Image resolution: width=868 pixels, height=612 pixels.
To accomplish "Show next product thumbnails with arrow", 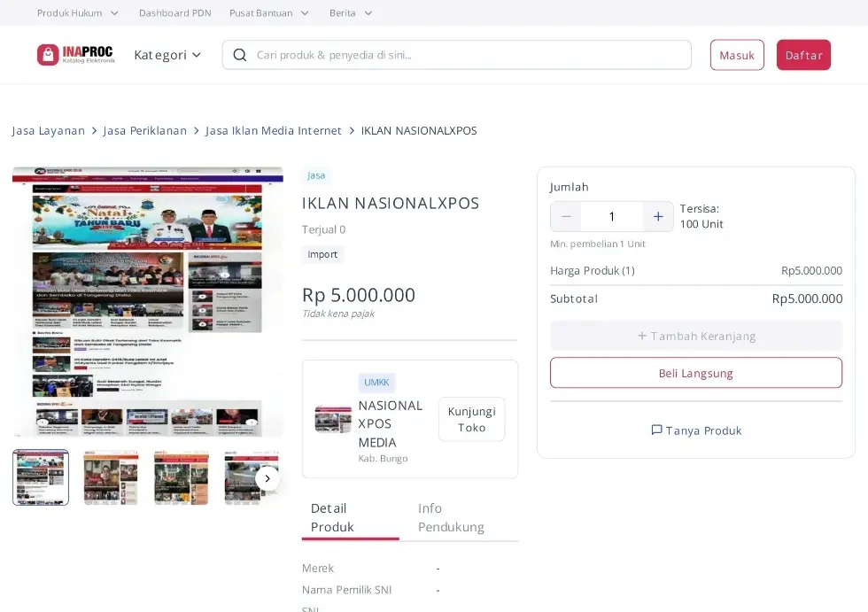I will coord(267,478).
